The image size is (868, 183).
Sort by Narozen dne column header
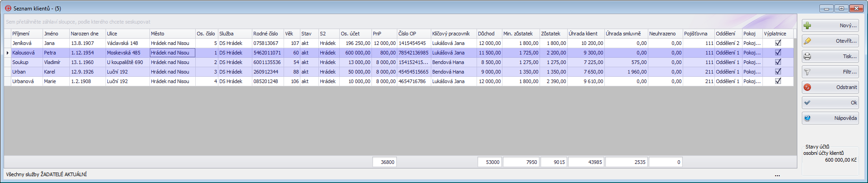pos(87,34)
